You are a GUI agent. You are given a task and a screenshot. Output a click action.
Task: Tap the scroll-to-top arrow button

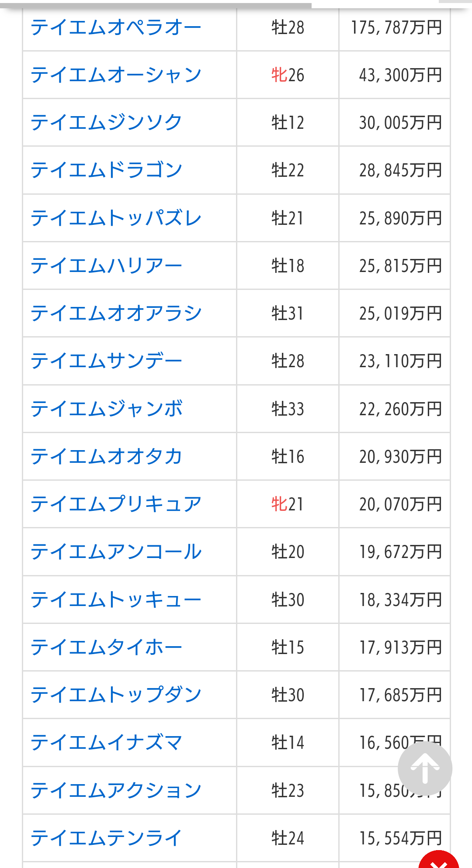(425, 768)
